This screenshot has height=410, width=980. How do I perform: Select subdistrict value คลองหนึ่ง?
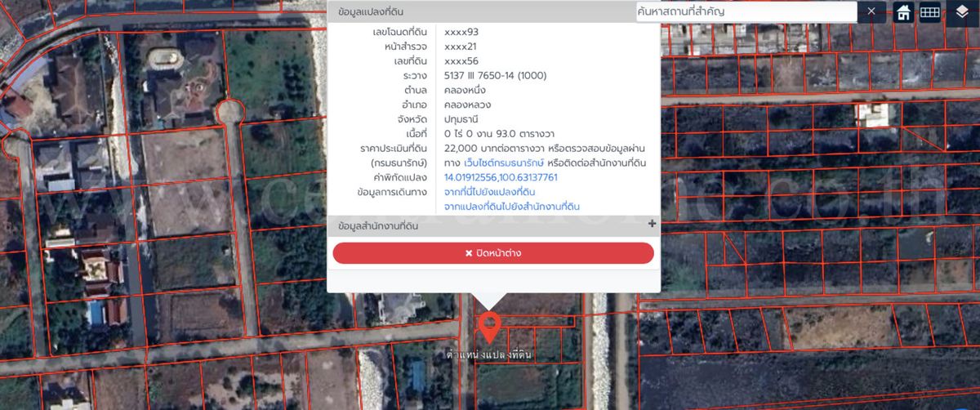coord(465,91)
